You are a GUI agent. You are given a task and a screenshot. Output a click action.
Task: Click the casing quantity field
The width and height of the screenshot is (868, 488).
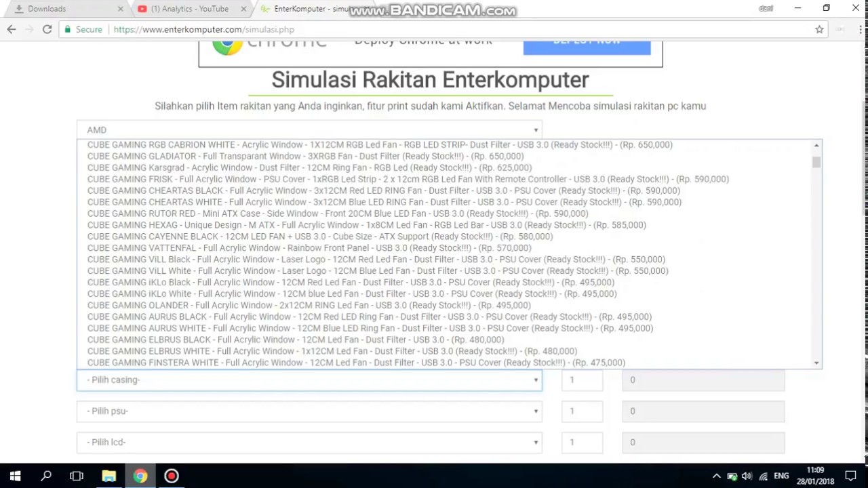(582, 380)
